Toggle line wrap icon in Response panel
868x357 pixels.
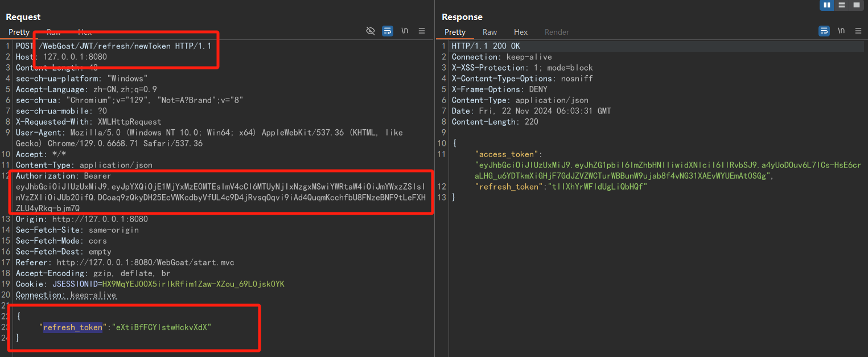coord(824,31)
